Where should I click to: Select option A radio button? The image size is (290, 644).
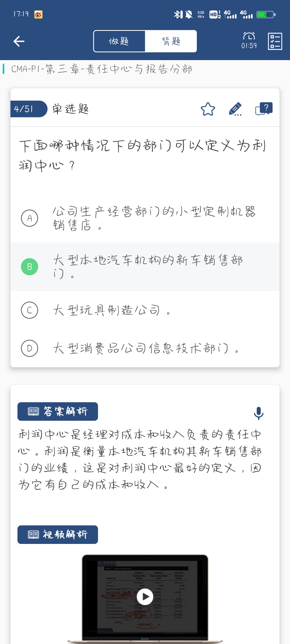click(30, 218)
